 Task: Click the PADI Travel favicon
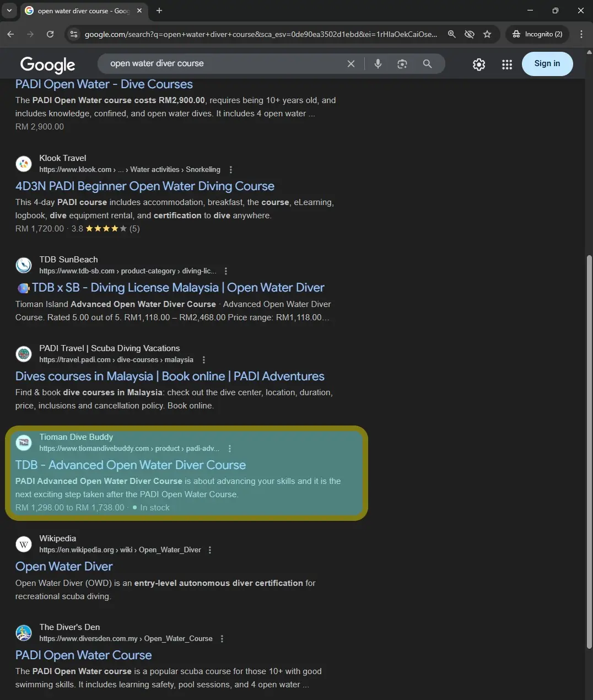coord(24,354)
